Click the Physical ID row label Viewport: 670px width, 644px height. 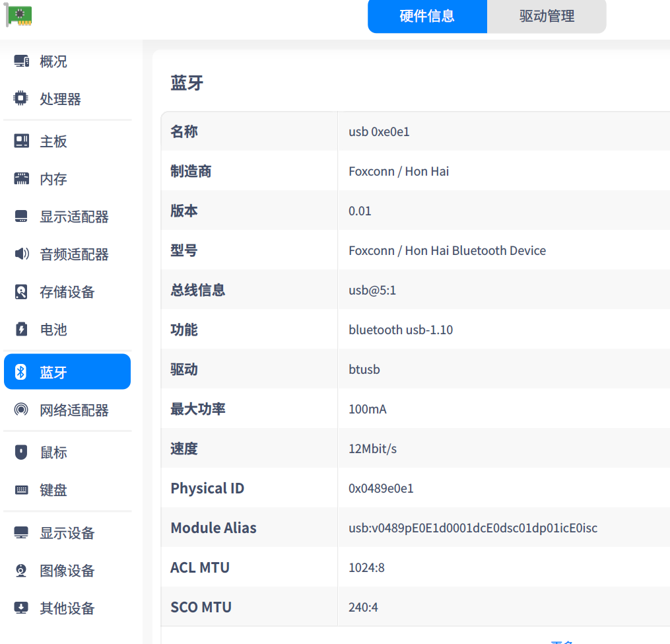tap(207, 488)
